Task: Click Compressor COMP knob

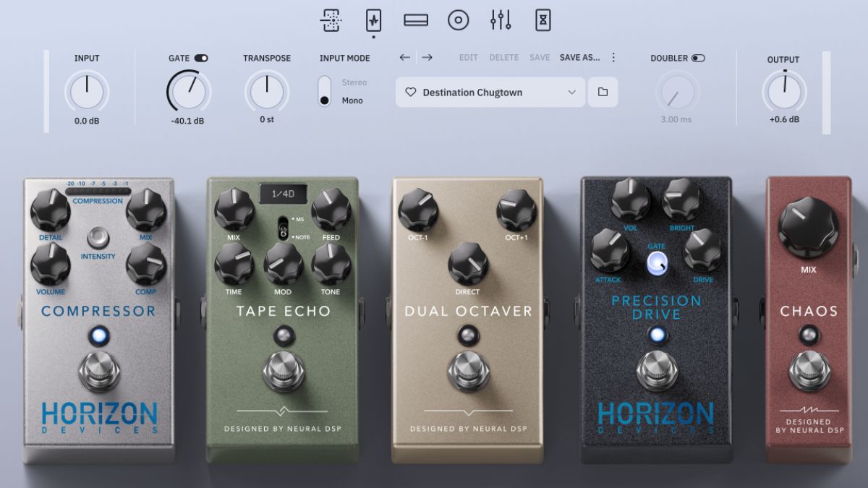Action: point(147,264)
